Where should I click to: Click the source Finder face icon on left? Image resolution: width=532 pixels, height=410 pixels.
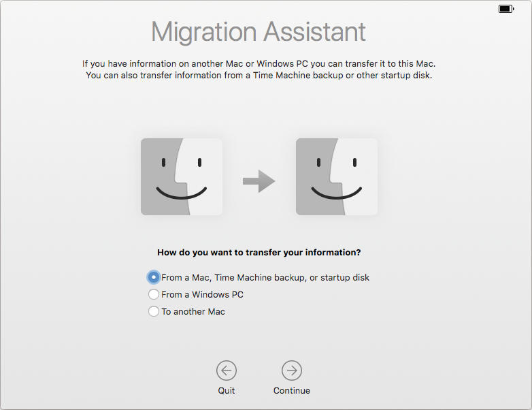click(x=182, y=176)
